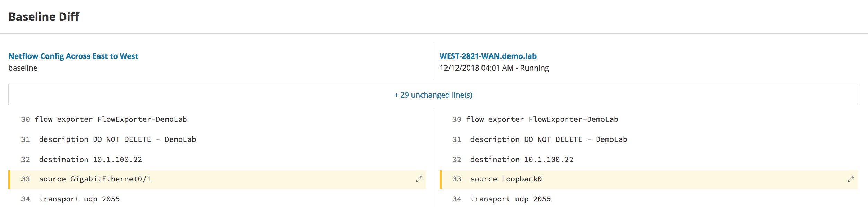Expand the 29 unchanged lines section
Viewport: 868px width, 207px height.
click(x=433, y=95)
